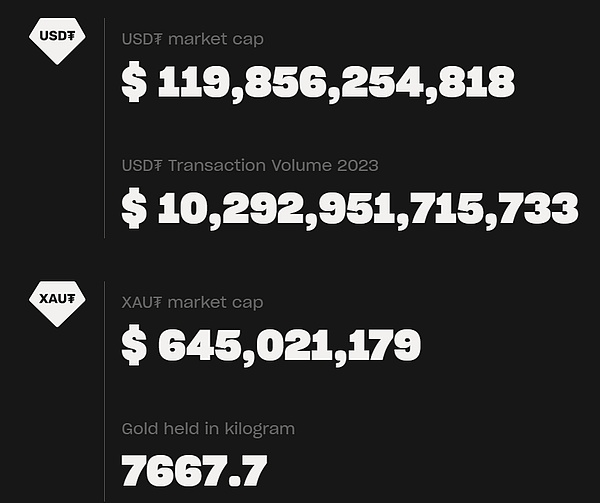Click the dollar sign before 645,021,179

pyautogui.click(x=134, y=345)
